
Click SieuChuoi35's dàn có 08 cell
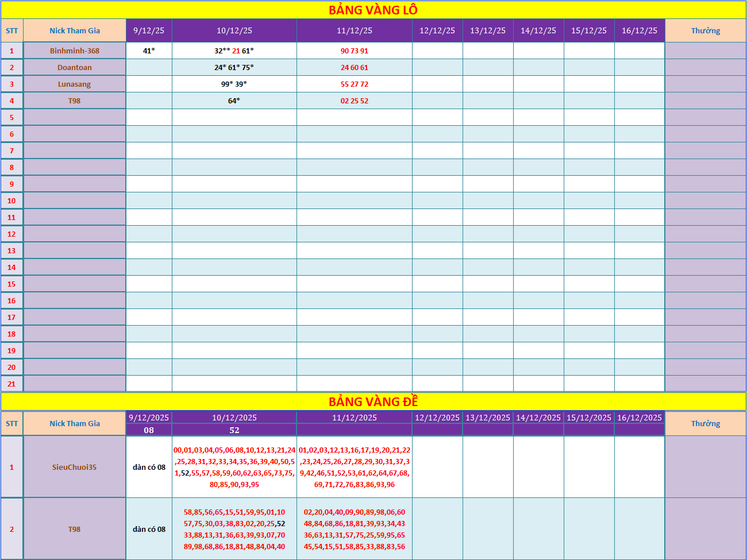[x=149, y=467]
